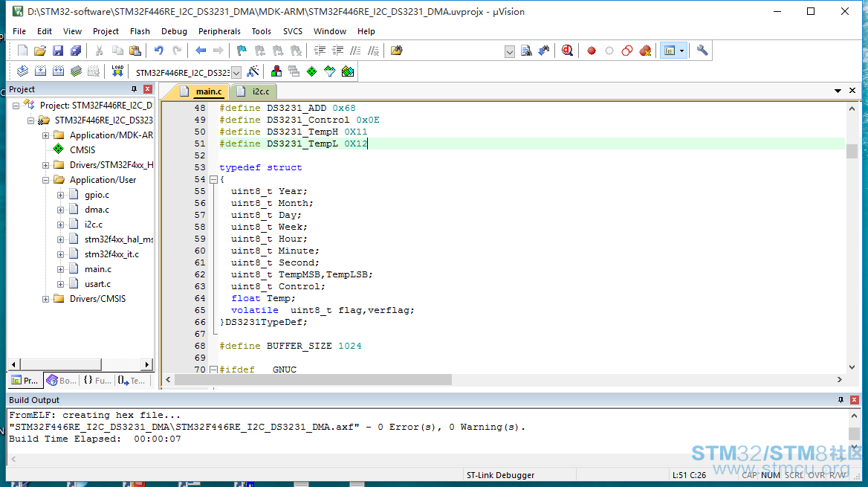Image resolution: width=868 pixels, height=487 pixels.
Task: Select main.c in the project tree
Action: 98,269
